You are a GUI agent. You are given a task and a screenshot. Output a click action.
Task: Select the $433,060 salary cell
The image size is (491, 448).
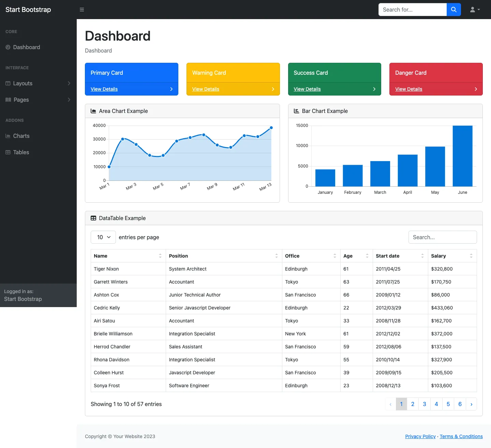452,308
